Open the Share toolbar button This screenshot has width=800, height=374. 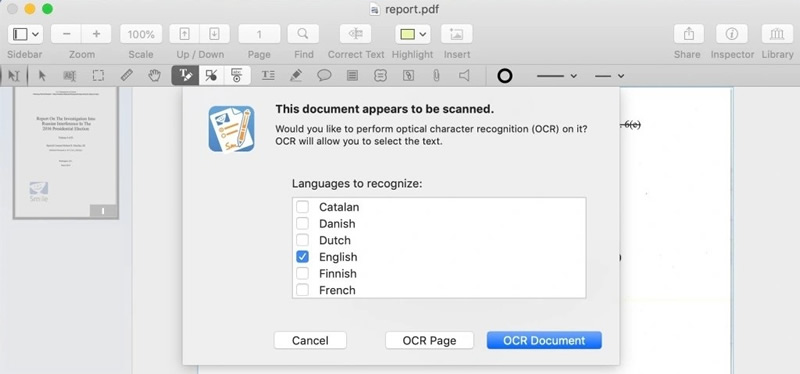click(689, 34)
